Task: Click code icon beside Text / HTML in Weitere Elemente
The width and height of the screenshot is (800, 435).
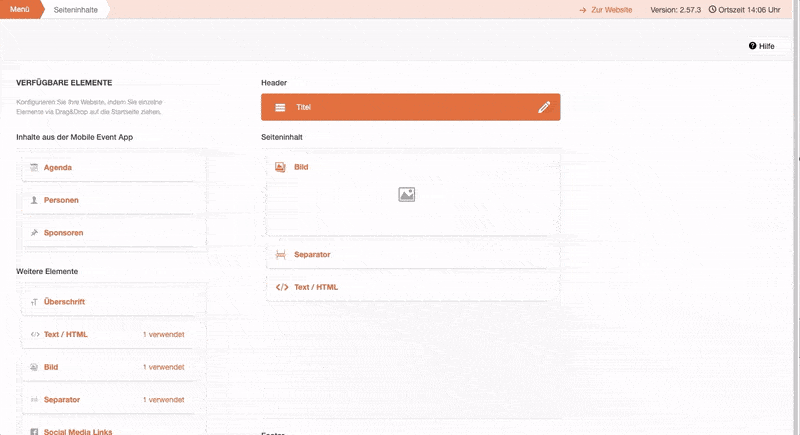Action: point(35,335)
